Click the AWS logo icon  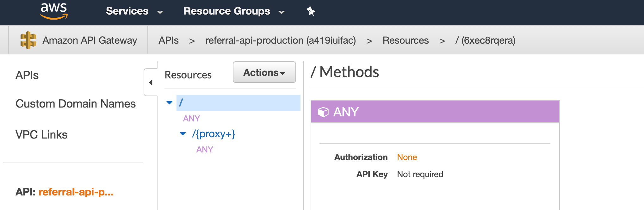point(54,11)
